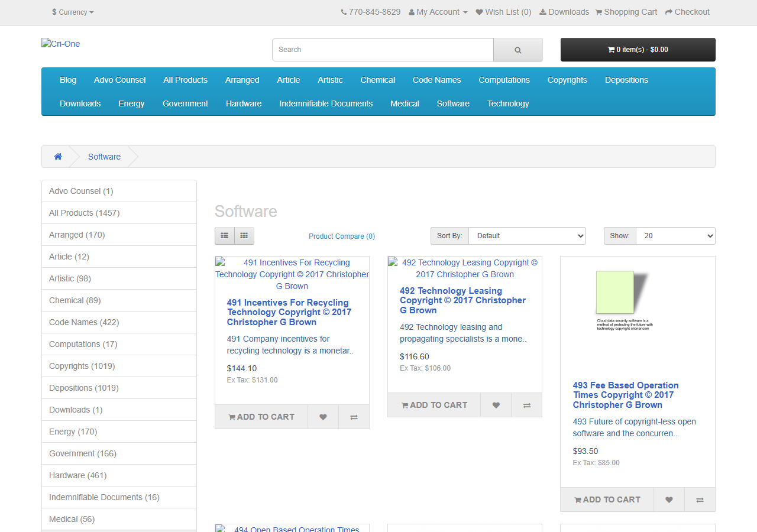Click the search magnifier button
Viewport: 757px width, 532px height.
click(x=518, y=50)
